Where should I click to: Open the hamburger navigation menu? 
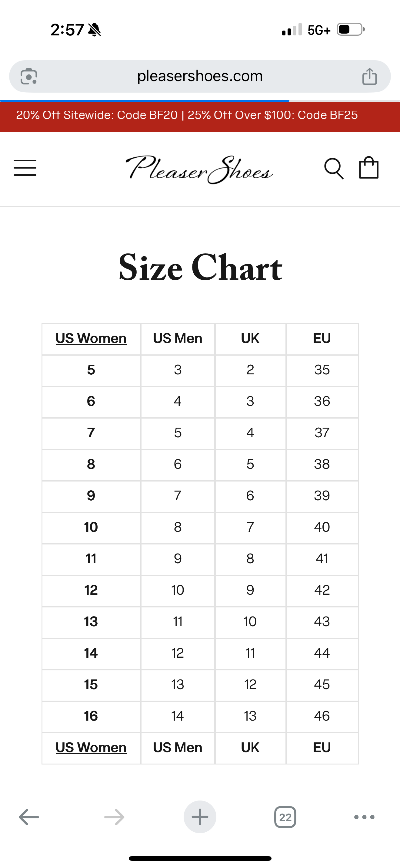[x=25, y=168]
